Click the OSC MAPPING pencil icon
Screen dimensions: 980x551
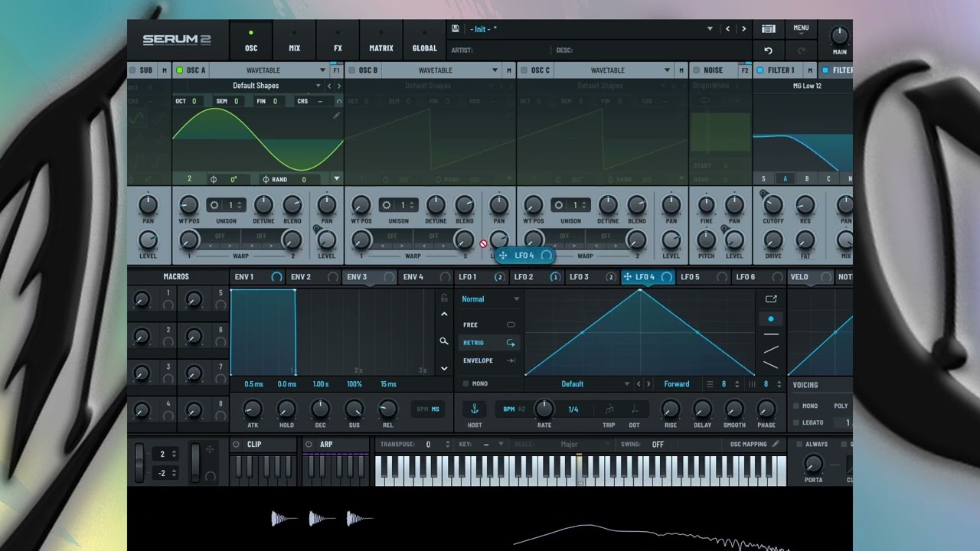(776, 444)
